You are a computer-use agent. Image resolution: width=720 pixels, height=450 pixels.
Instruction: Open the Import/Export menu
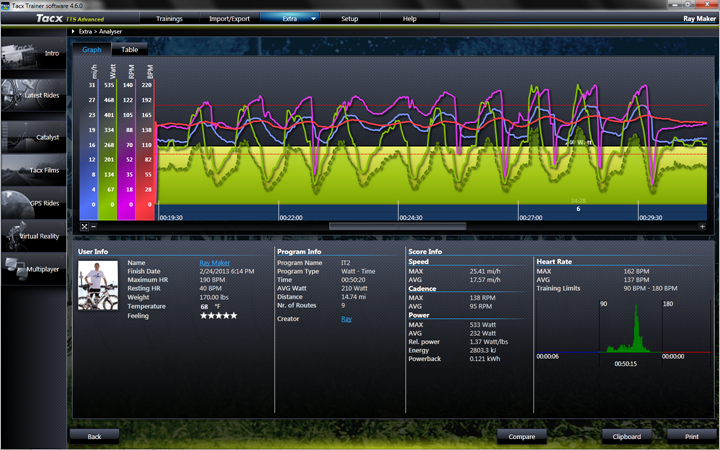tap(229, 18)
